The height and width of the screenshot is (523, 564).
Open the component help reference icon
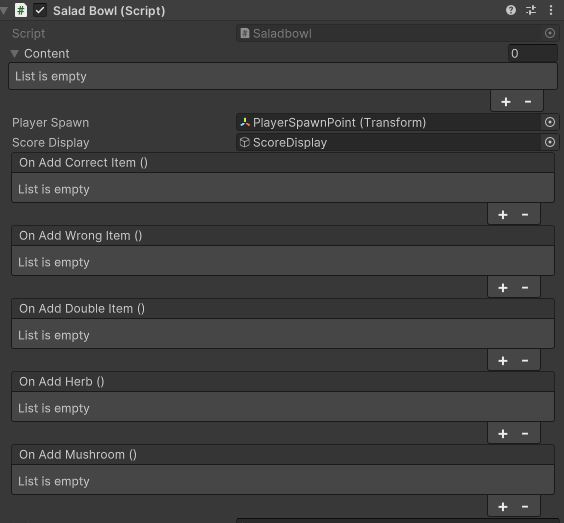click(x=511, y=10)
